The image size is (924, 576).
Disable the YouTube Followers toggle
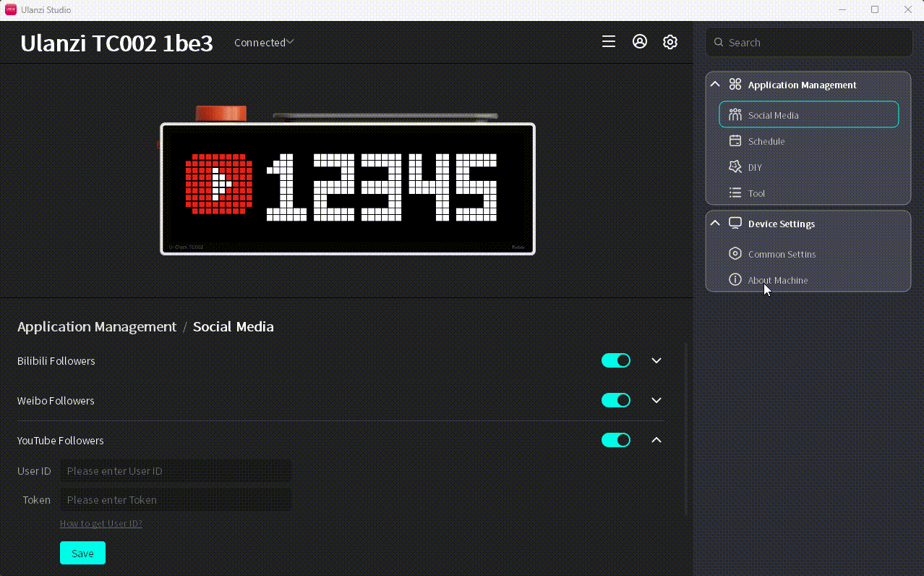pos(616,440)
